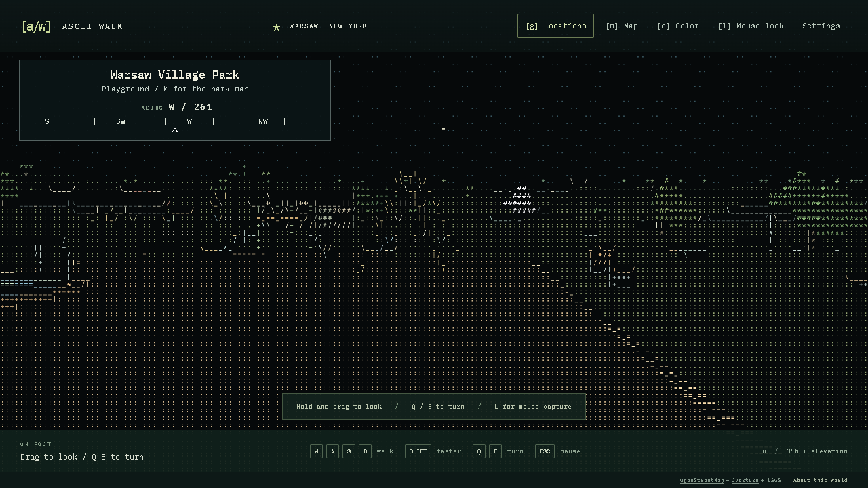This screenshot has height=488, width=868.
Task: Click the ASCII WALK title
Action: pos(93,26)
